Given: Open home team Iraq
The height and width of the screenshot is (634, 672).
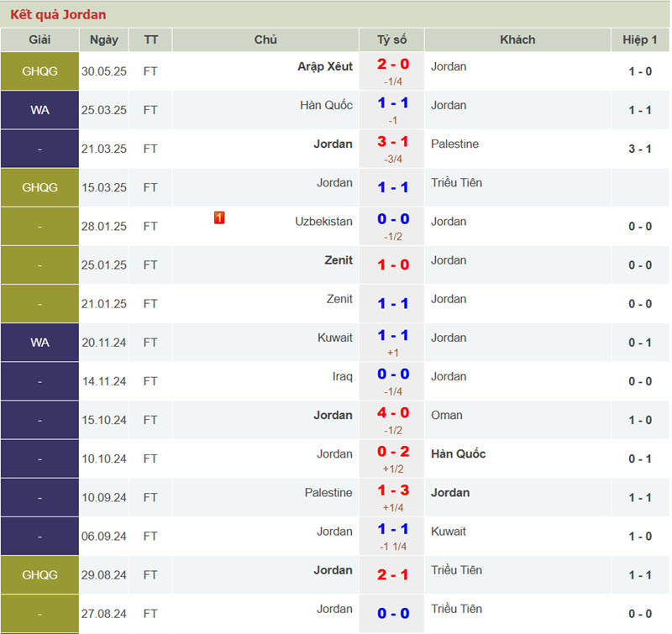Looking at the screenshot, I should [343, 376].
